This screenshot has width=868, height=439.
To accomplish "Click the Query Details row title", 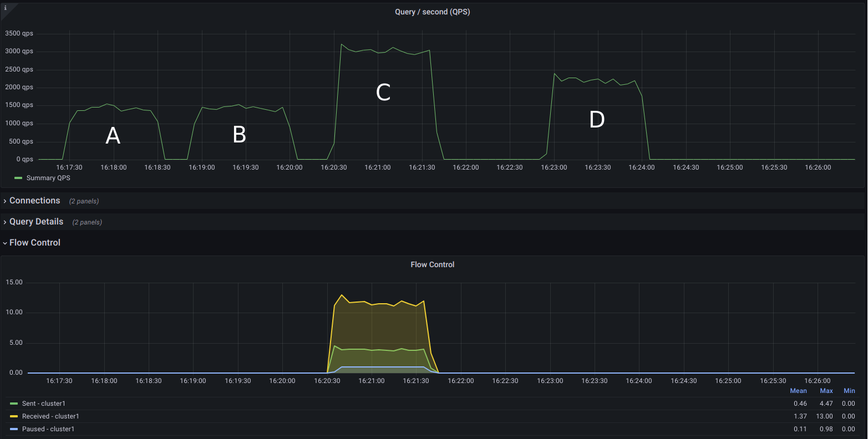I will pyautogui.click(x=36, y=222).
